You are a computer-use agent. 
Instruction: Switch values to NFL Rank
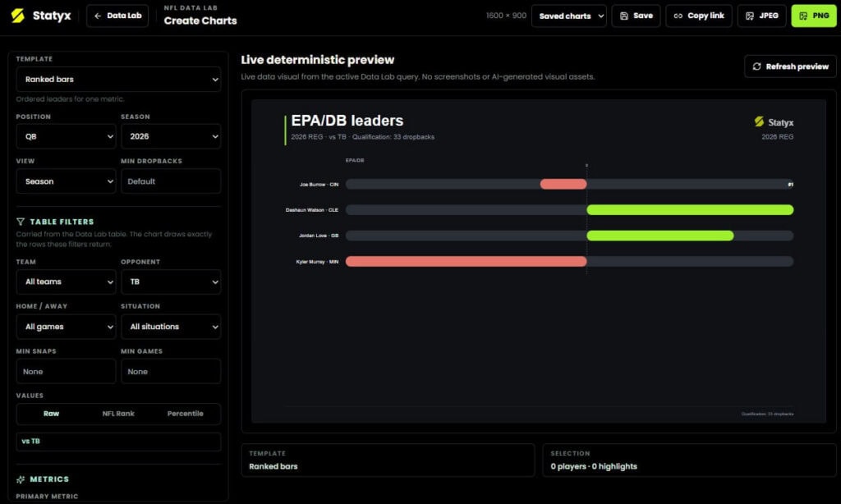[118, 414]
